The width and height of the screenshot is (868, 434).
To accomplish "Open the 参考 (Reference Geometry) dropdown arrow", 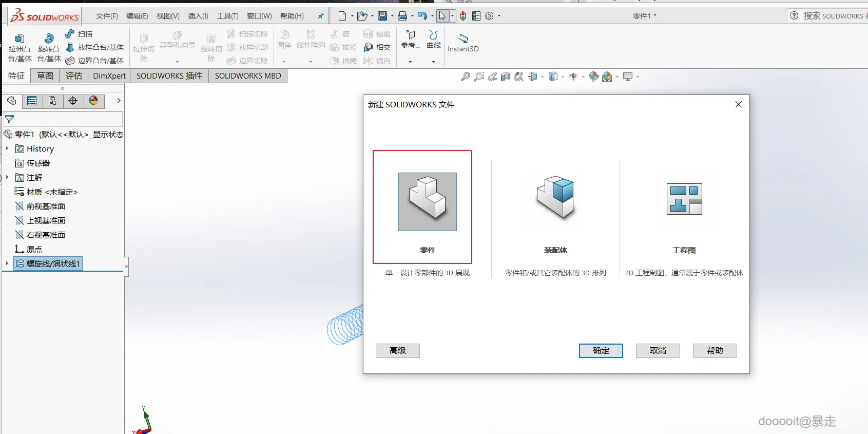I will [410, 62].
